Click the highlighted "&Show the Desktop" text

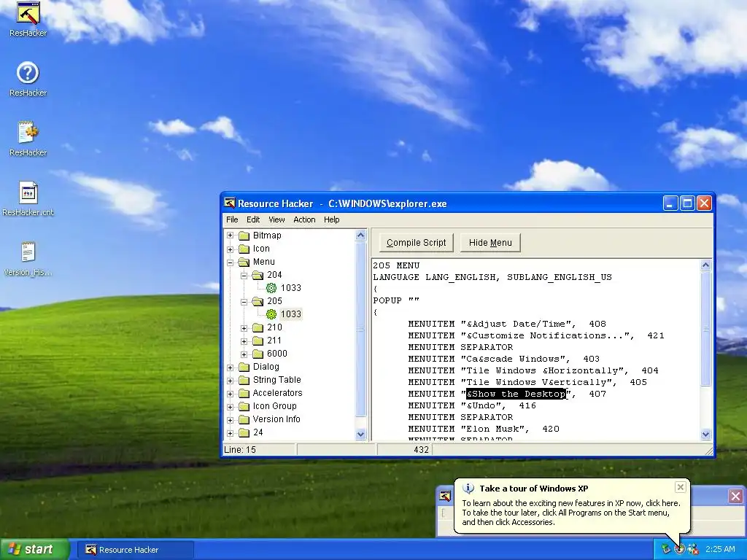click(516, 394)
